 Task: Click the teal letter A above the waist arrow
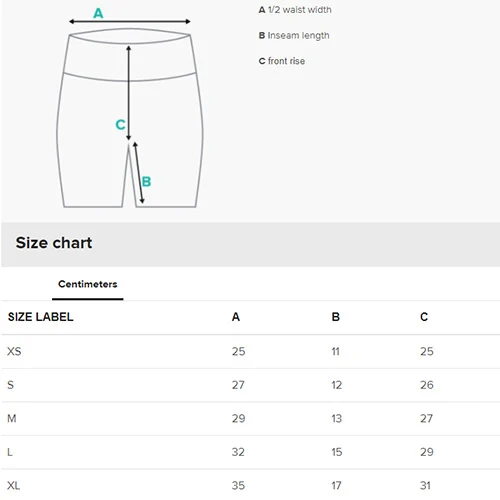click(98, 14)
